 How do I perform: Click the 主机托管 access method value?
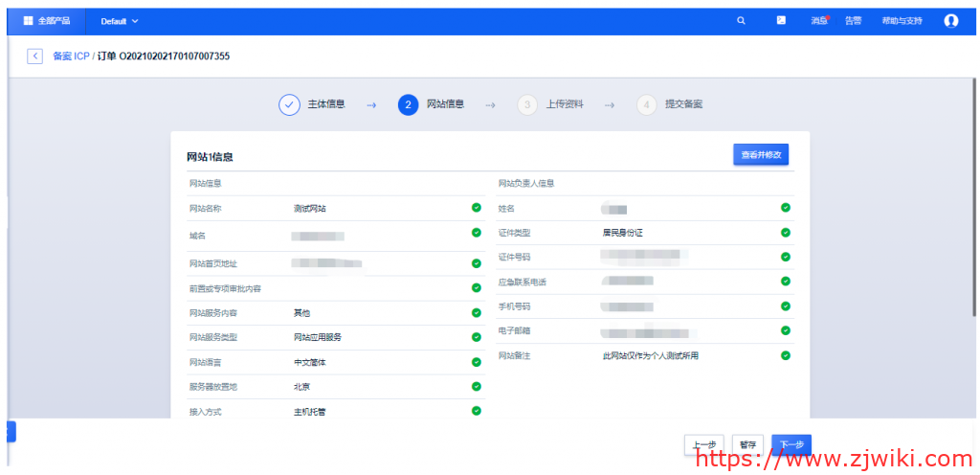pos(310,412)
